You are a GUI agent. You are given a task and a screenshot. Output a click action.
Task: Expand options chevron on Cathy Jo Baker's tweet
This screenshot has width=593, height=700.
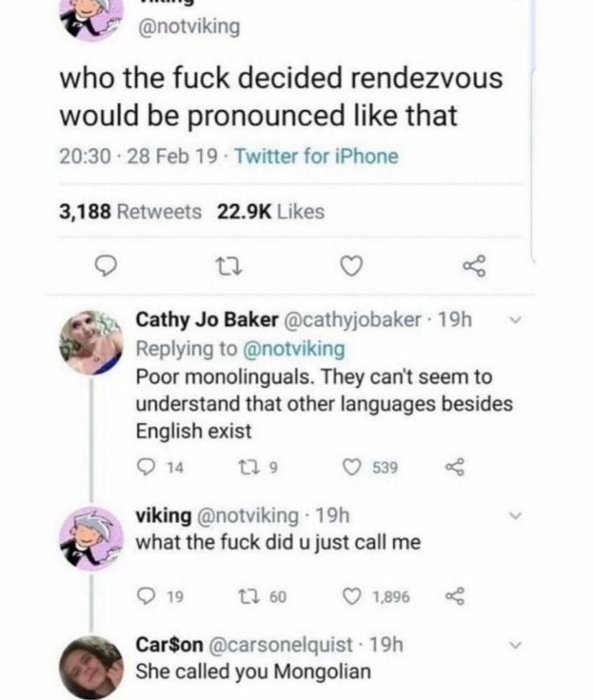516,320
